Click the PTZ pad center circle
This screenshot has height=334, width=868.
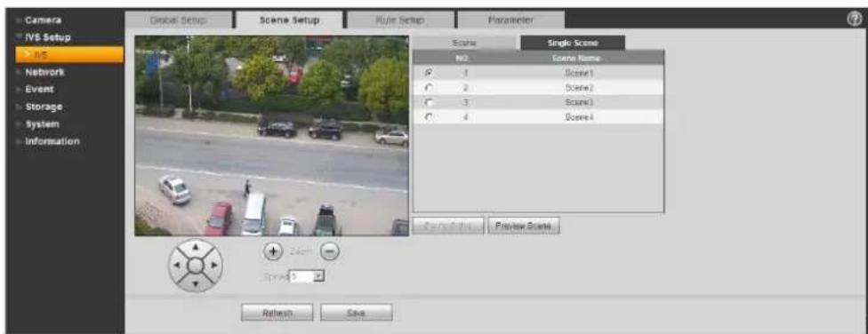(195, 266)
